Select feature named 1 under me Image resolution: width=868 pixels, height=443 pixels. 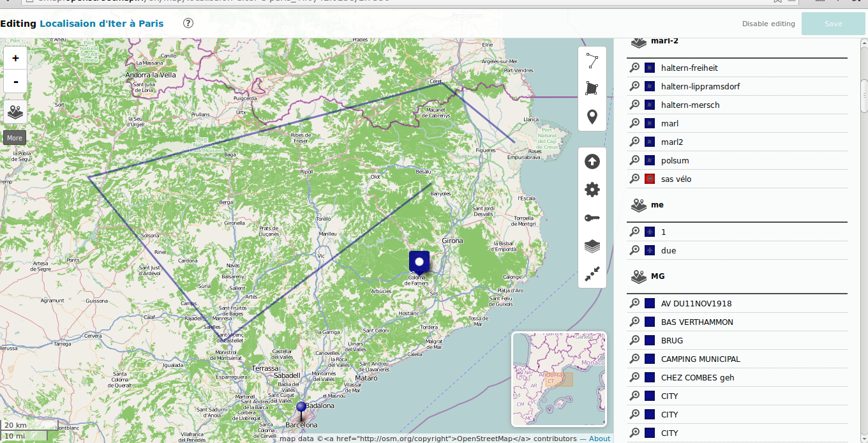[x=664, y=232]
